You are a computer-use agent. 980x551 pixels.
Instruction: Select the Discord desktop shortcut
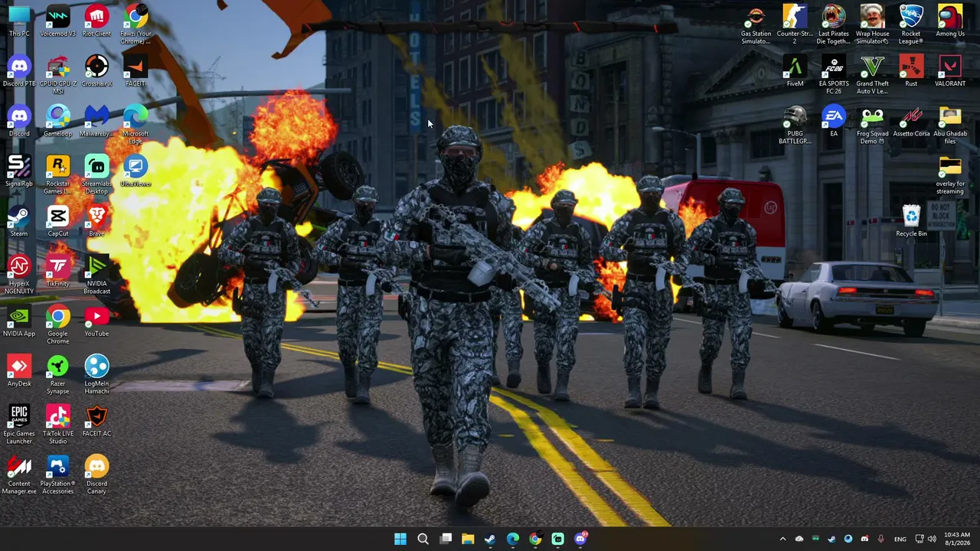tap(19, 121)
